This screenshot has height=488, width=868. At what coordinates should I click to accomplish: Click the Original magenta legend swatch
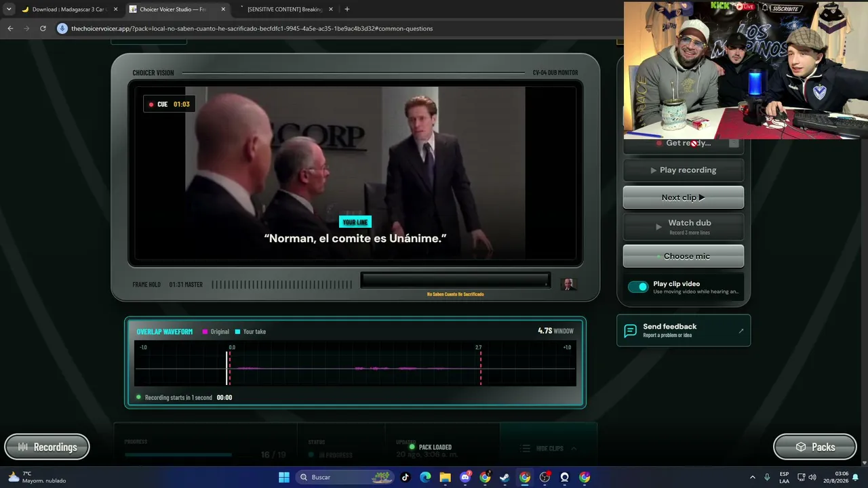205,332
